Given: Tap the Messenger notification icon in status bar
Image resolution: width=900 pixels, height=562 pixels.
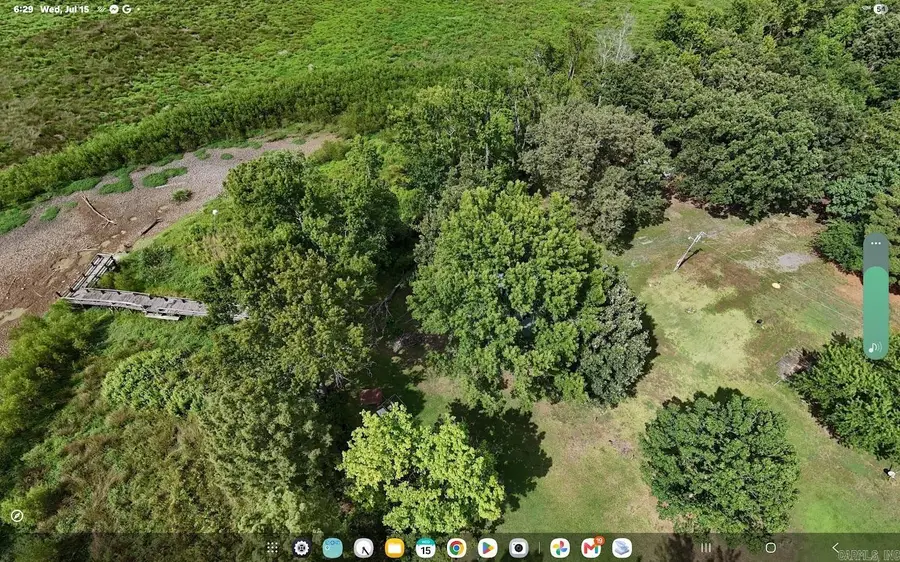Looking at the screenshot, I should click(114, 9).
